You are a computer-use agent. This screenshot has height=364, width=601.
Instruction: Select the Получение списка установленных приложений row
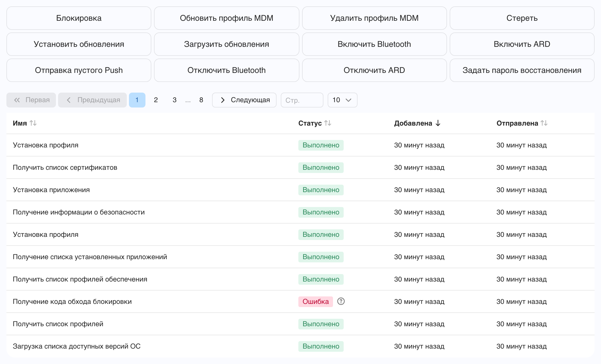pos(300,257)
